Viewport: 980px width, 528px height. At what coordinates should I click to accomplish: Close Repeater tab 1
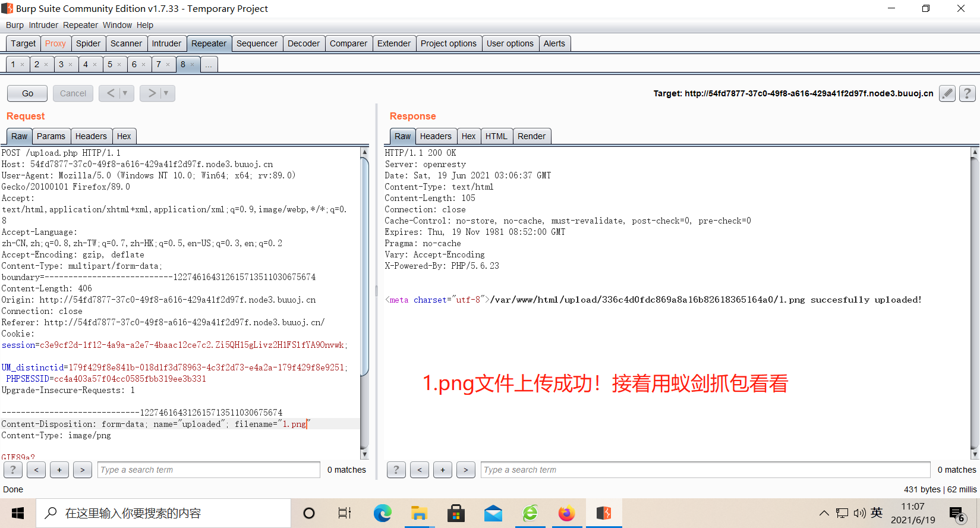pos(23,65)
